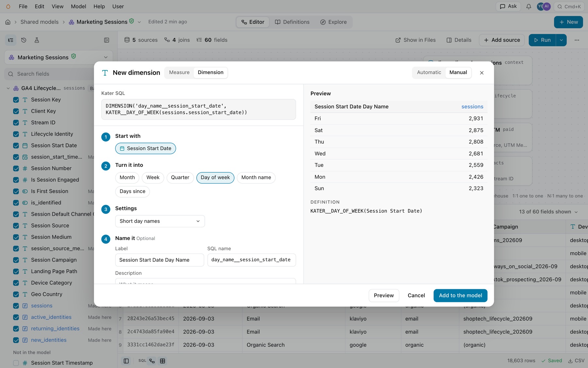
Task: Open the three-dot more options menu
Action: 577,40
